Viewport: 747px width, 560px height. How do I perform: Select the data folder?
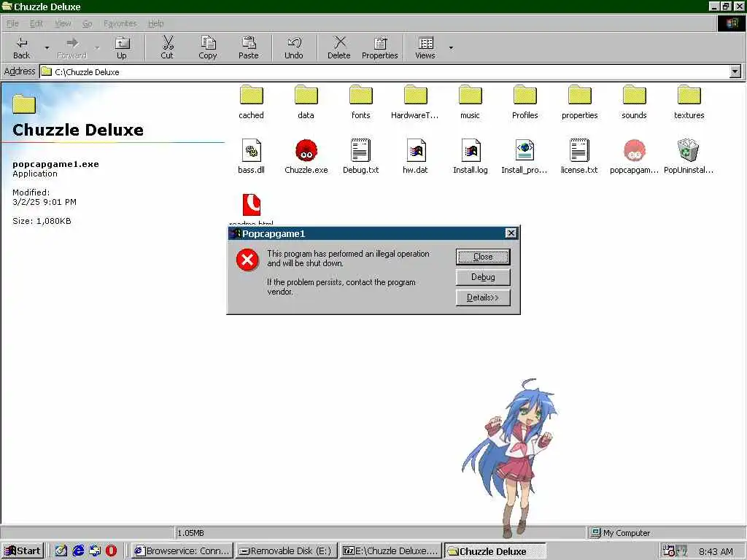pyautogui.click(x=306, y=102)
